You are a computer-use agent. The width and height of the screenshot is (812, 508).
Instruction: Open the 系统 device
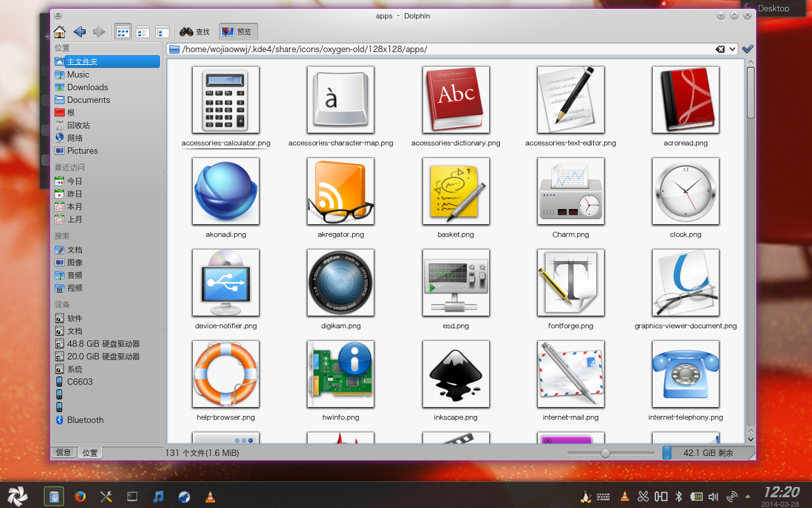coord(107,369)
